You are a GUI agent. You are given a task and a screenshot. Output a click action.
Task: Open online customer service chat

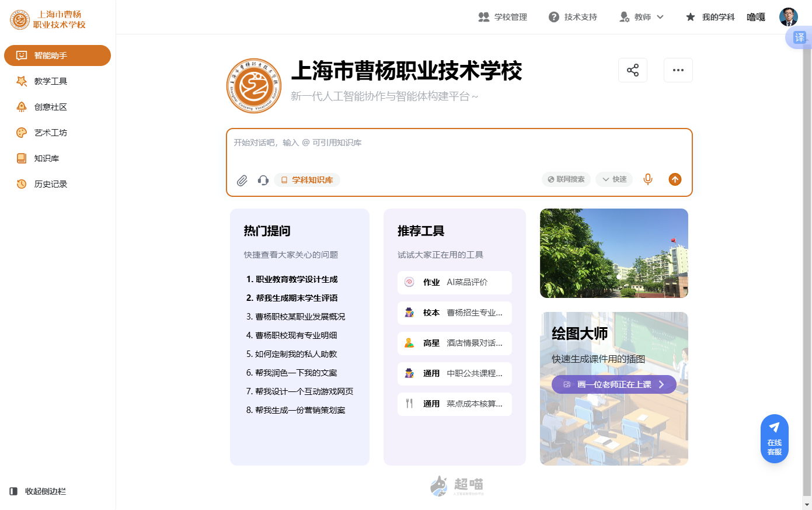(x=774, y=439)
